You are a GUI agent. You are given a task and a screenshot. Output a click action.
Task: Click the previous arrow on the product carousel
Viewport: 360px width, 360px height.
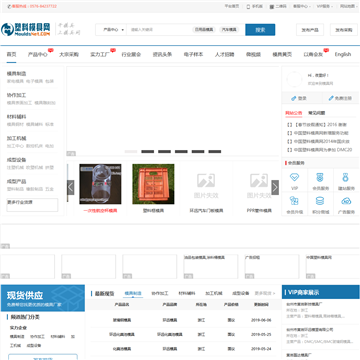click(x=70, y=187)
